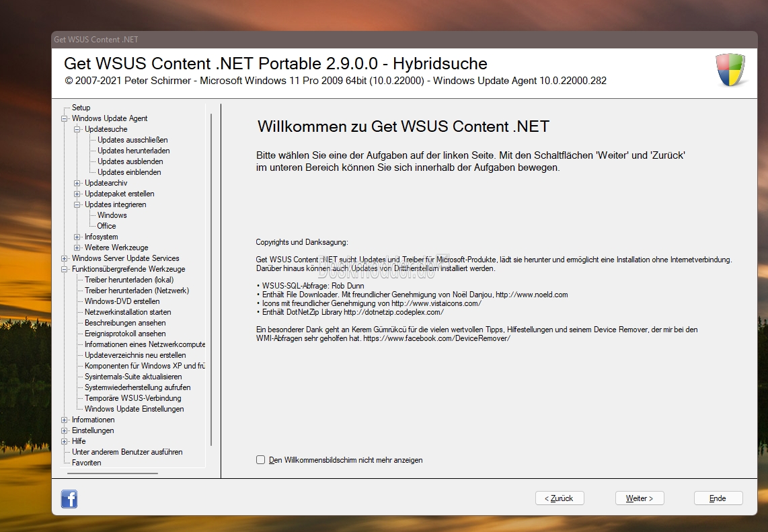Click the '< Zurück' button

560,498
